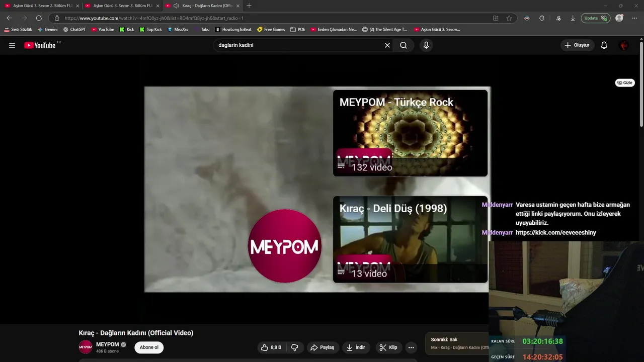
Task: Open the YouTube hamburger guide menu
Action: [x=12, y=45]
